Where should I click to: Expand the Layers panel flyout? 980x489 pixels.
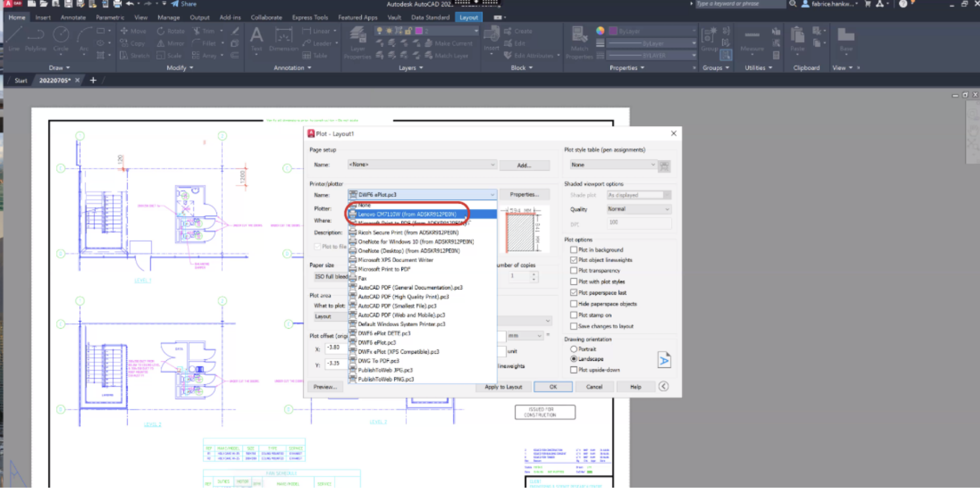pos(411,68)
